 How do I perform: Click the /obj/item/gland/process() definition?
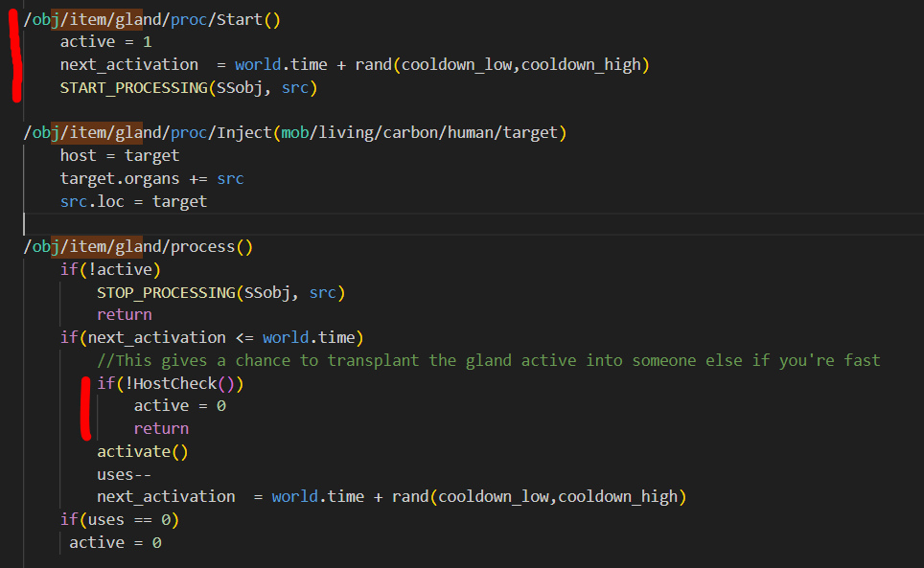point(138,246)
